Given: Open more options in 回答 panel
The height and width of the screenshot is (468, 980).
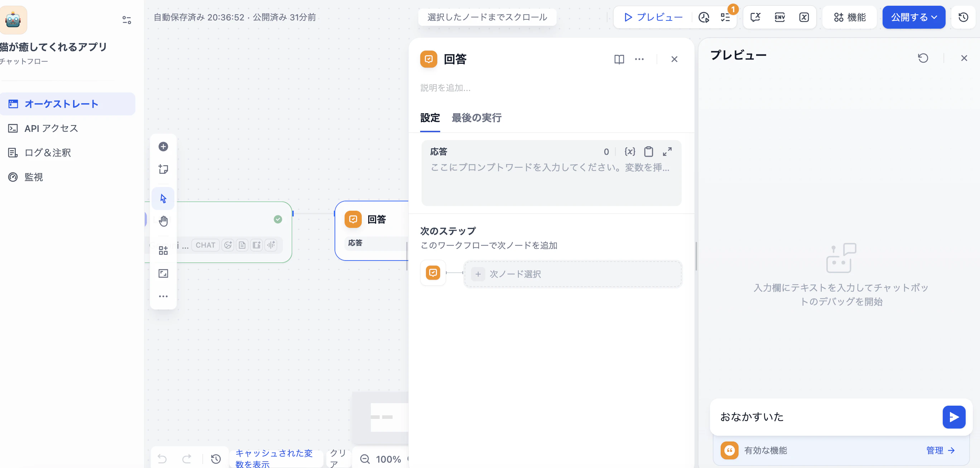Looking at the screenshot, I should coord(639,59).
